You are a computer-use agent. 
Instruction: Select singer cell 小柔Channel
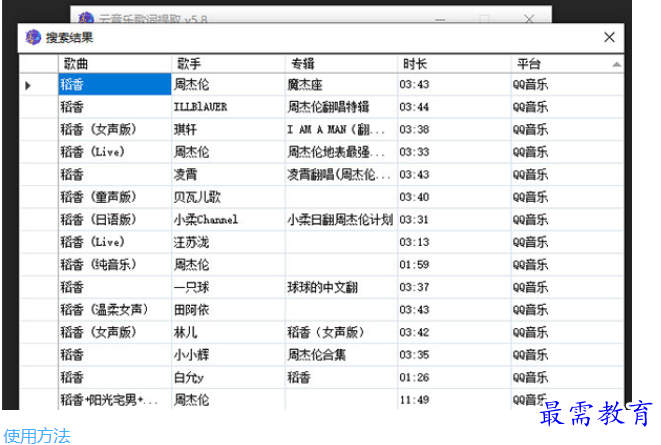(228, 220)
